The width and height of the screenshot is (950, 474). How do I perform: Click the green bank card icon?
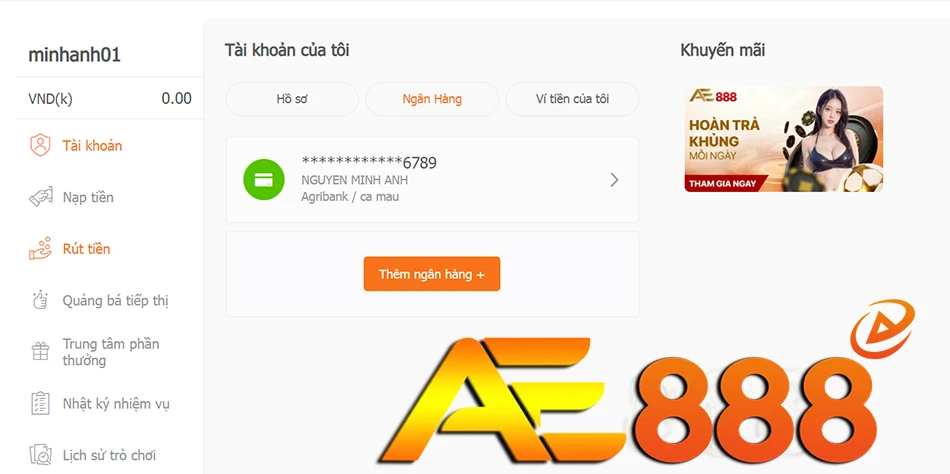click(264, 179)
